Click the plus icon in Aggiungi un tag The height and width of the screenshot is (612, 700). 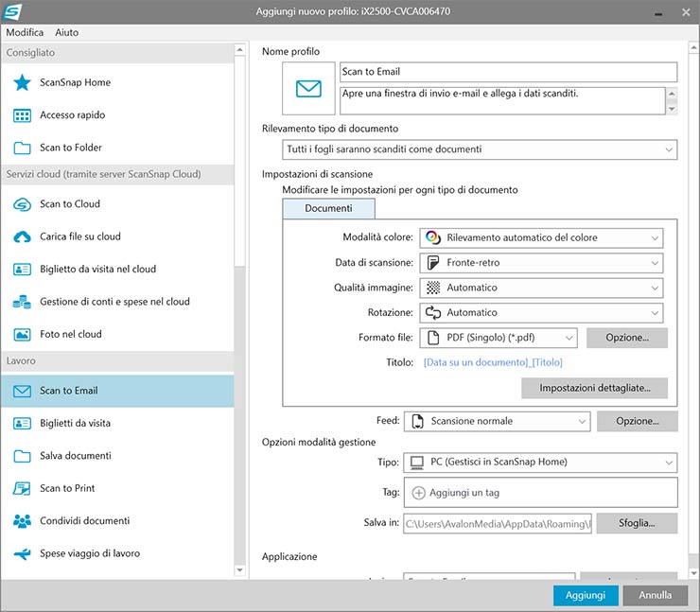pos(418,493)
